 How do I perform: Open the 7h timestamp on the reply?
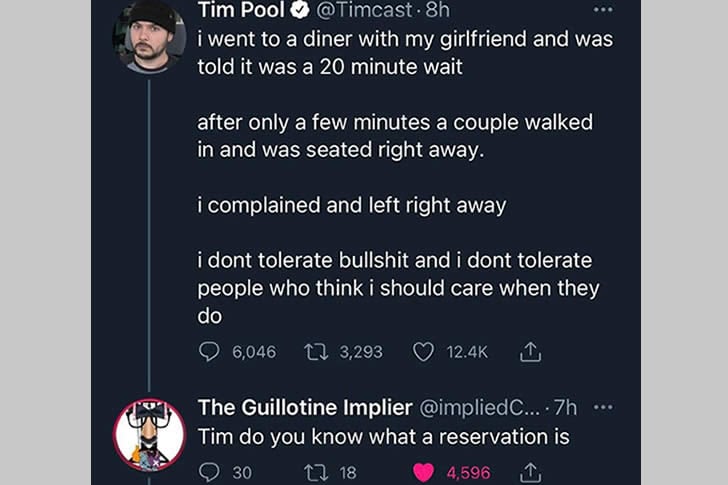pyautogui.click(x=567, y=407)
